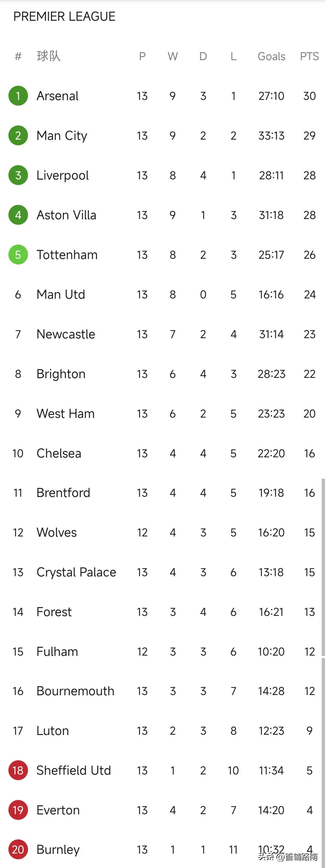
Task: Click the green rank 2 badge beside Man City
Action: 18,136
